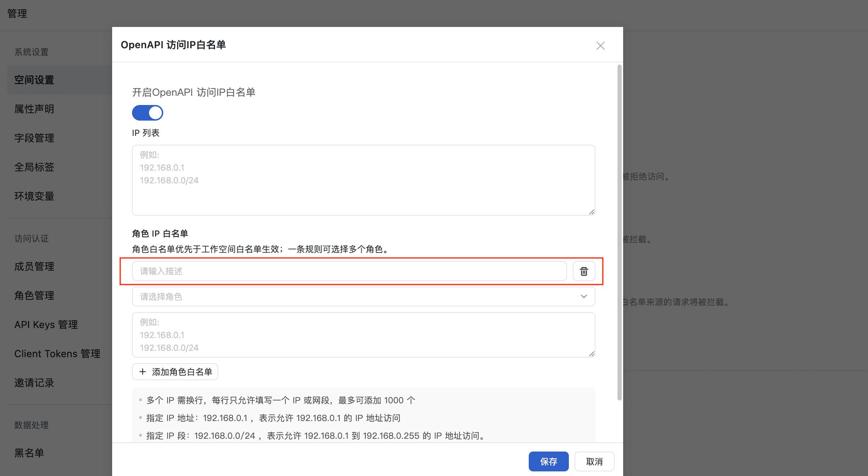Open 邀请记录 in the sidebar
868x476 pixels.
coord(34,383)
